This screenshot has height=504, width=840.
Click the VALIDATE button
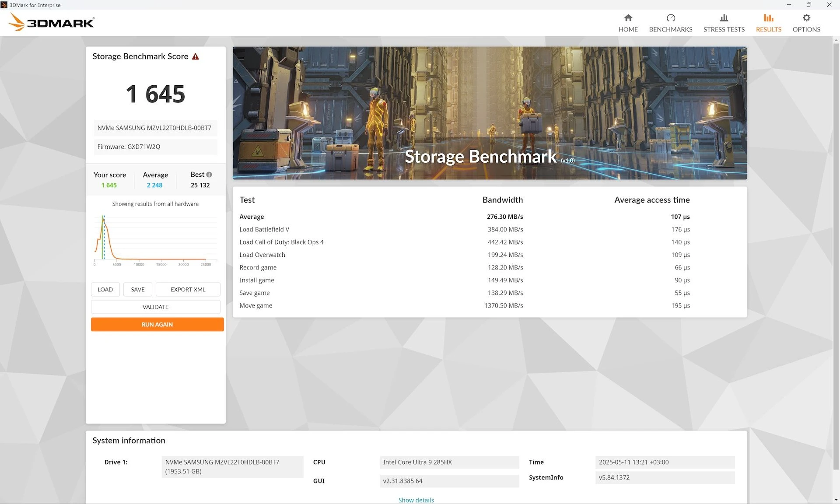(155, 307)
